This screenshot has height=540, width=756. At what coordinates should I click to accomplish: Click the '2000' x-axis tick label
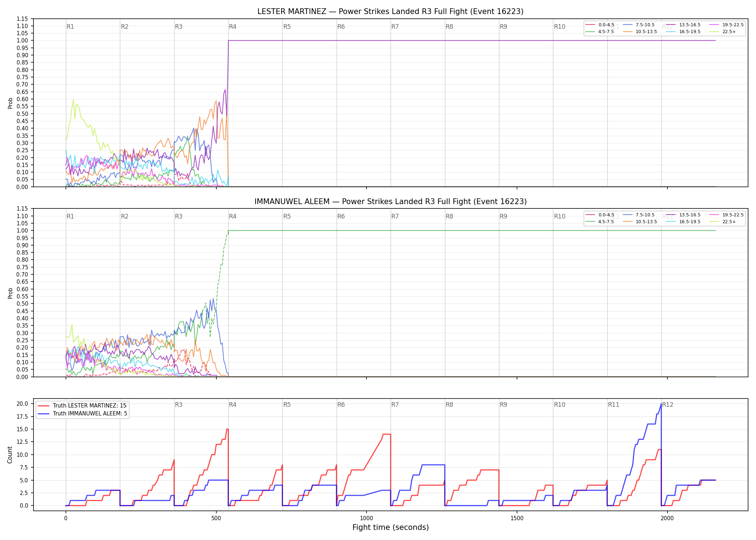667,518
